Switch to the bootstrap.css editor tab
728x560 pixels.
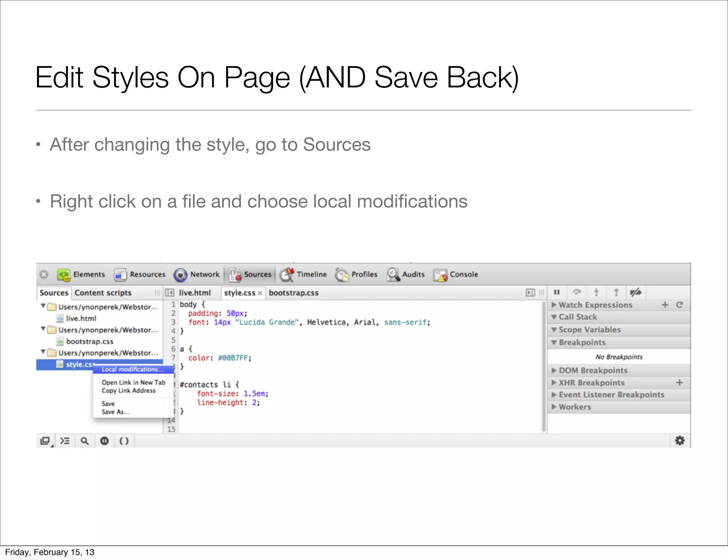(294, 293)
